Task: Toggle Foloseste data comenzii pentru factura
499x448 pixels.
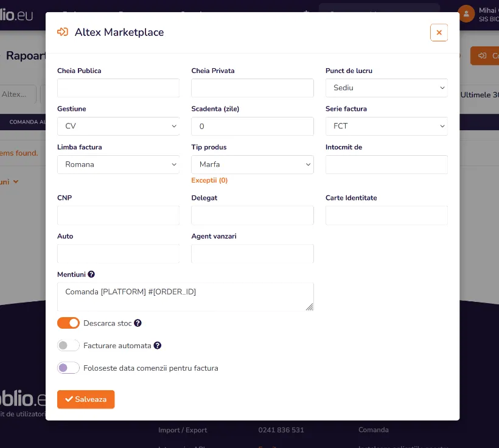Action: [x=68, y=368]
